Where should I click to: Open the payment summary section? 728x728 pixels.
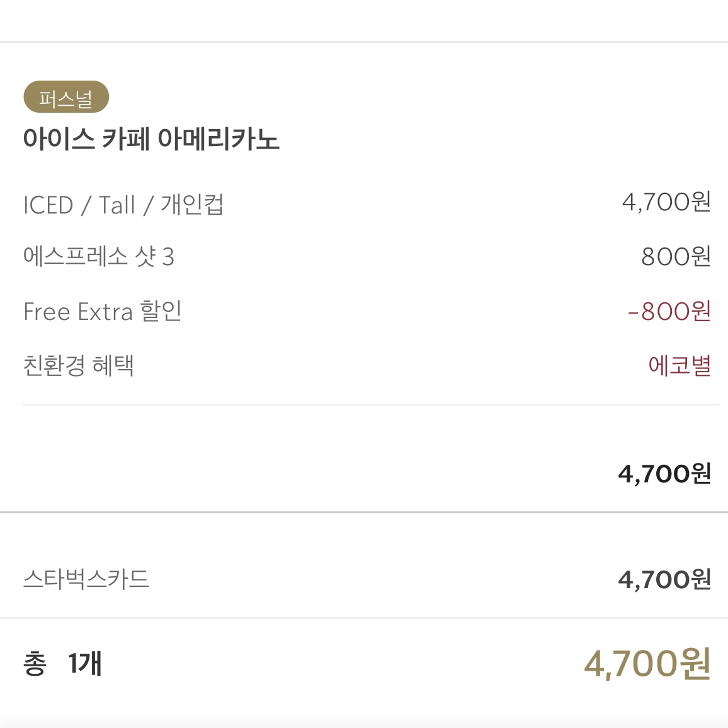coord(364,579)
